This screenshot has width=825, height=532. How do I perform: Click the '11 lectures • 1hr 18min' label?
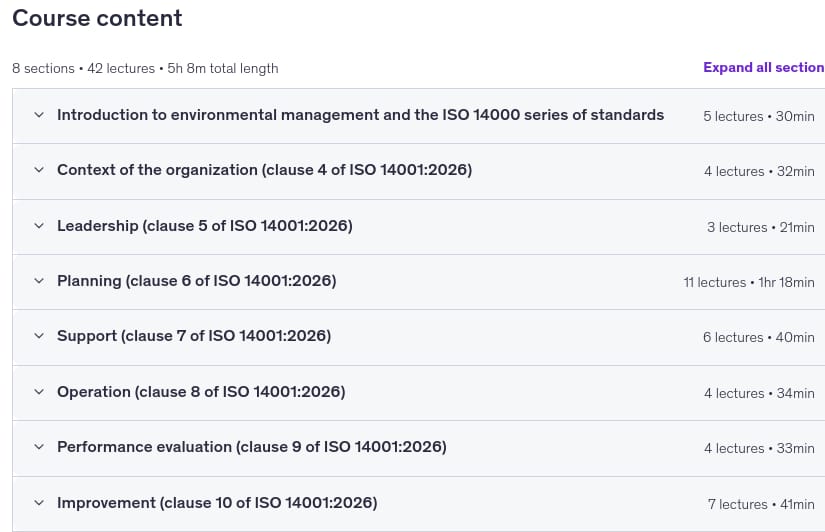[749, 283]
